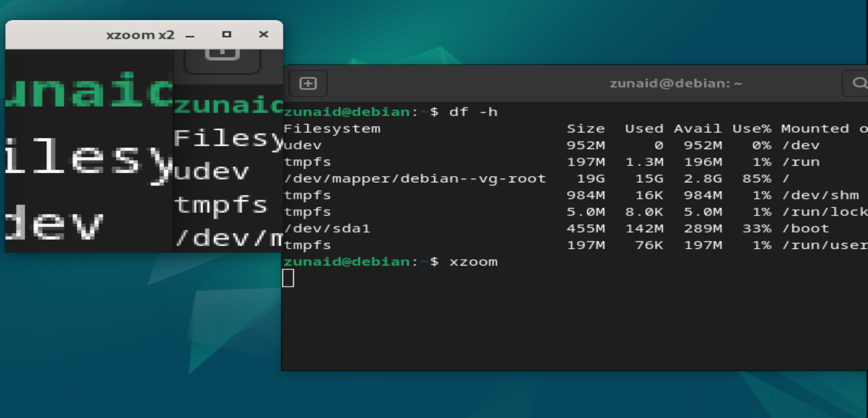Image resolution: width=868 pixels, height=418 pixels.
Task: Click the udev filesystem entry in the terminal
Action: click(303, 145)
